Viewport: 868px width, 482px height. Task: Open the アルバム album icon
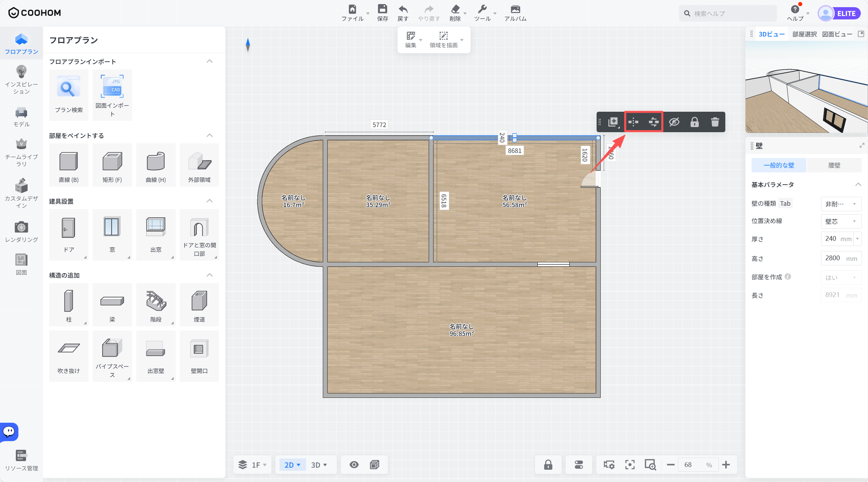515,13
